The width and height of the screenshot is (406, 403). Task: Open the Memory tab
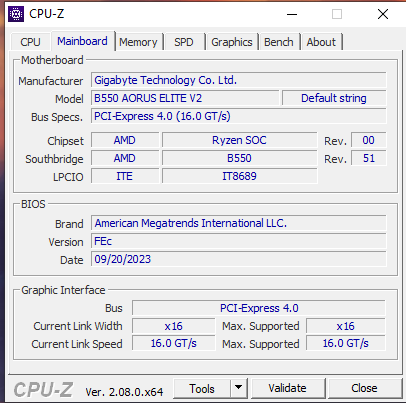[138, 42]
